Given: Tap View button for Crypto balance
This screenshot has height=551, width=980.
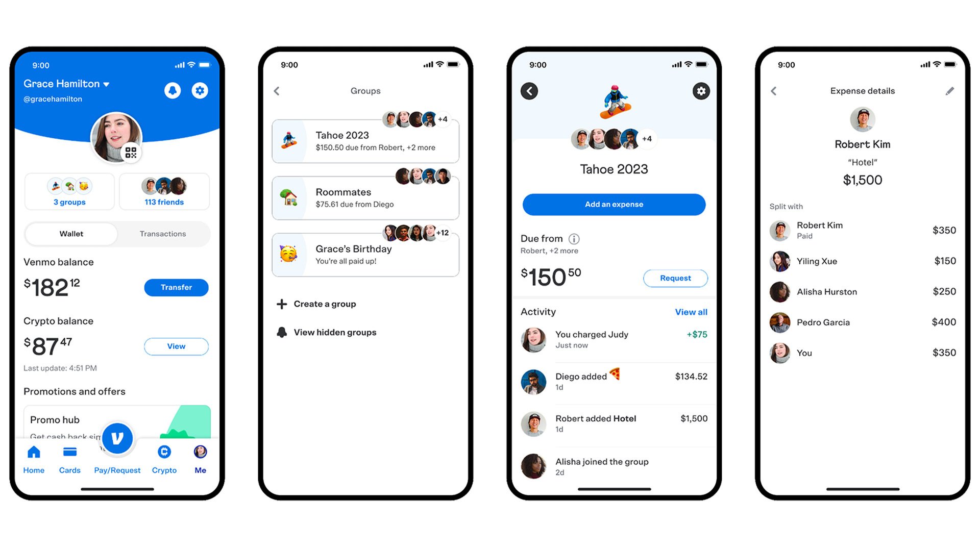Looking at the screenshot, I should point(177,347).
